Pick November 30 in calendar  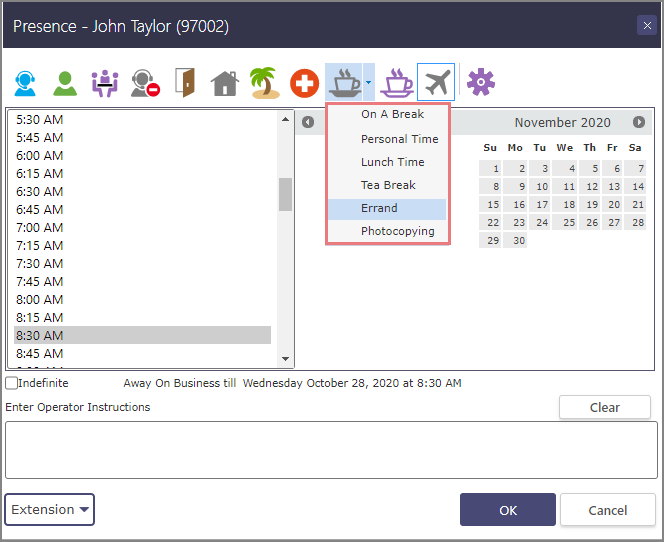coord(515,240)
